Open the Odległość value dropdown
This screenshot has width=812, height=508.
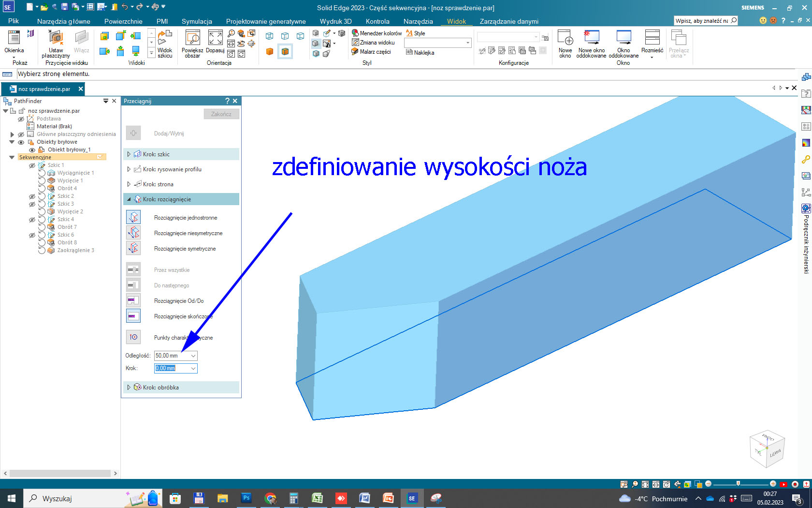(193, 356)
